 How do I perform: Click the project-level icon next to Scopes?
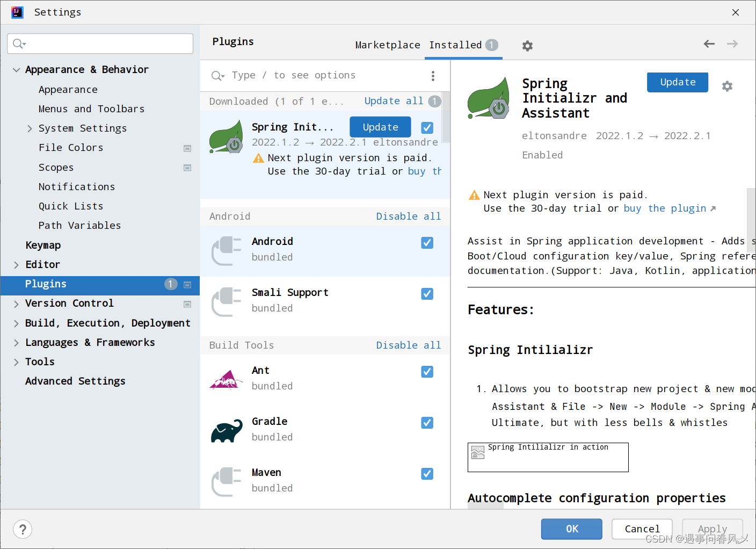187,168
